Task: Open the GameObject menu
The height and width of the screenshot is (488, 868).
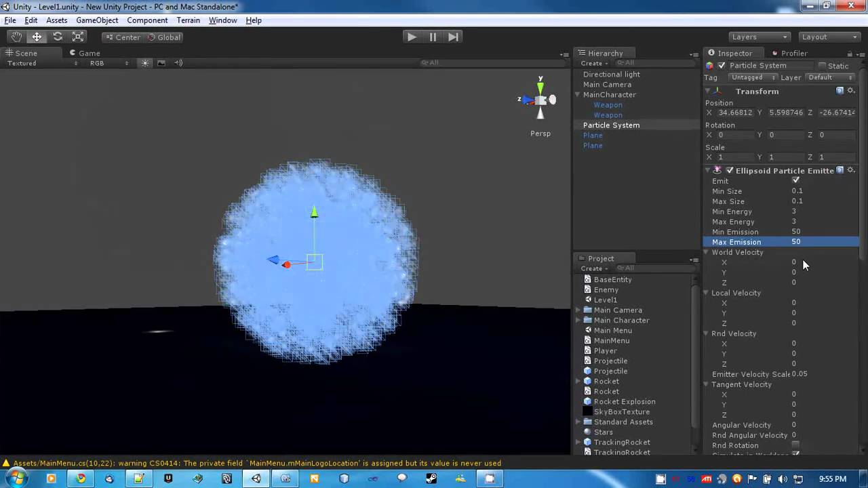Action: click(97, 20)
